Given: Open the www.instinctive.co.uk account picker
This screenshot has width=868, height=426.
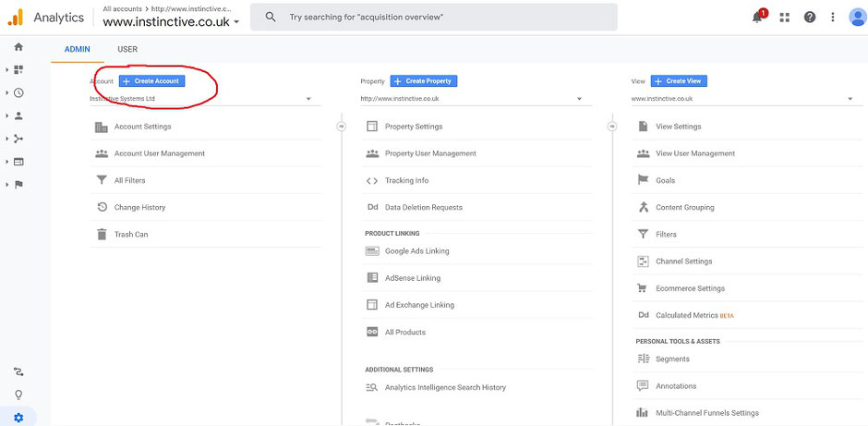Looking at the screenshot, I should (x=171, y=22).
